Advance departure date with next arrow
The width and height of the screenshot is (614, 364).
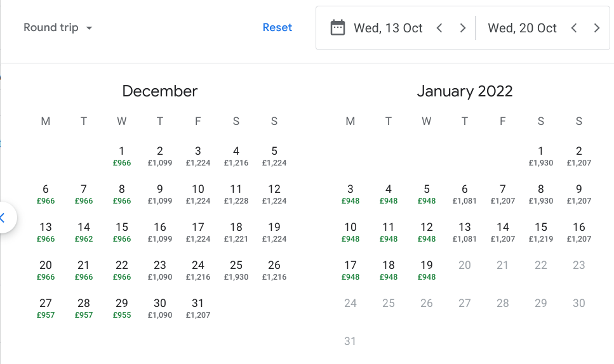[462, 28]
